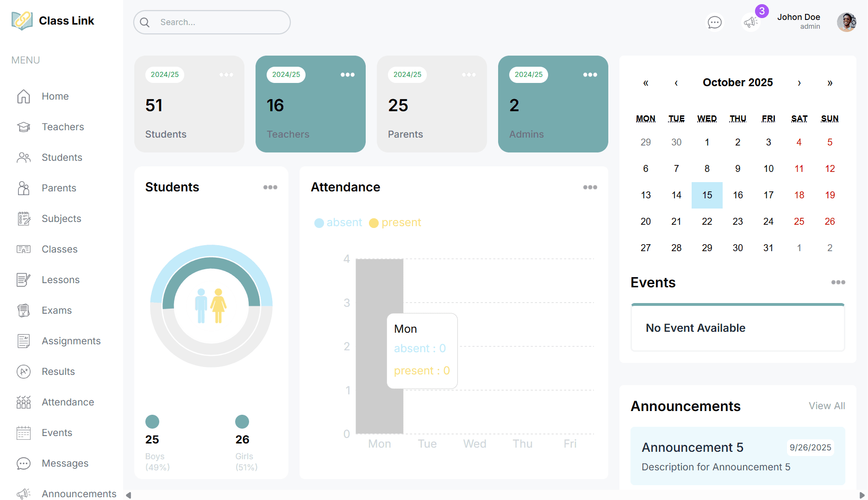Open the Students chart panel options menu

click(x=270, y=187)
